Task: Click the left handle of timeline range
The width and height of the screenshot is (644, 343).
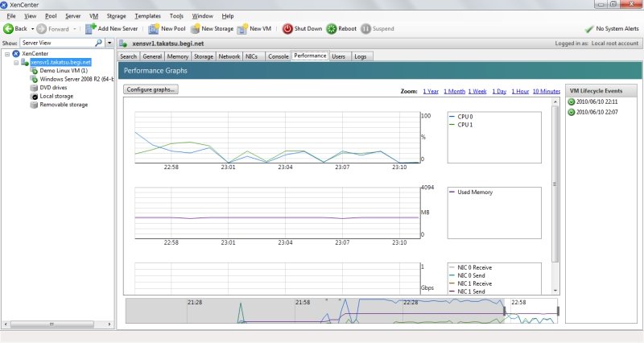Action: 505,311
